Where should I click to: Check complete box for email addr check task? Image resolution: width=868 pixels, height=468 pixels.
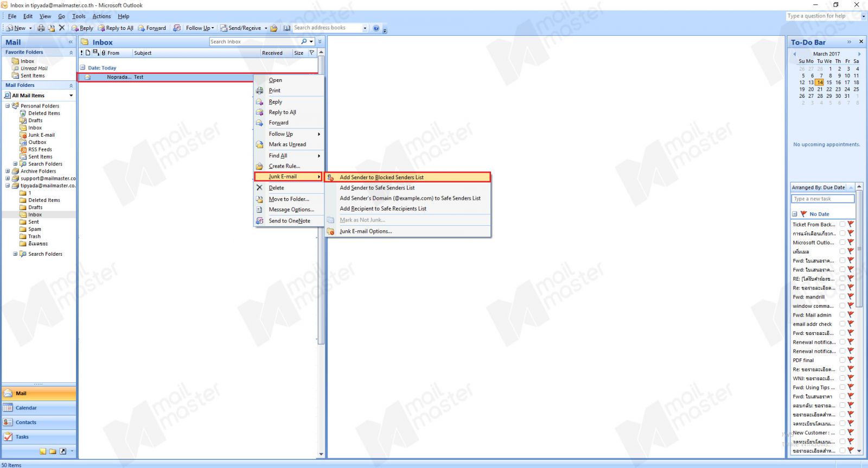pyautogui.click(x=842, y=324)
